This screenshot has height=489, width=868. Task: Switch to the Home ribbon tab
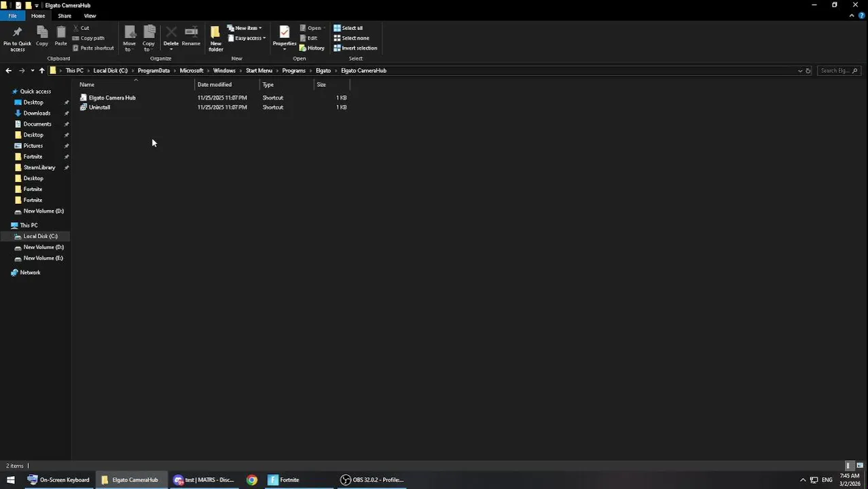pyautogui.click(x=38, y=16)
